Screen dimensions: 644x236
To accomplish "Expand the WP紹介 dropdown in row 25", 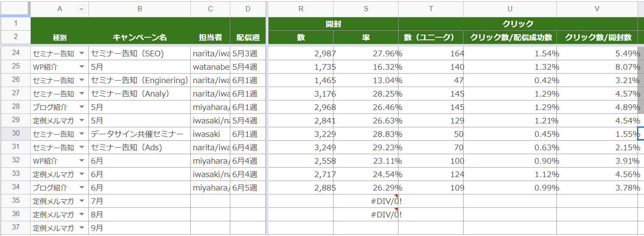I will 82,67.
